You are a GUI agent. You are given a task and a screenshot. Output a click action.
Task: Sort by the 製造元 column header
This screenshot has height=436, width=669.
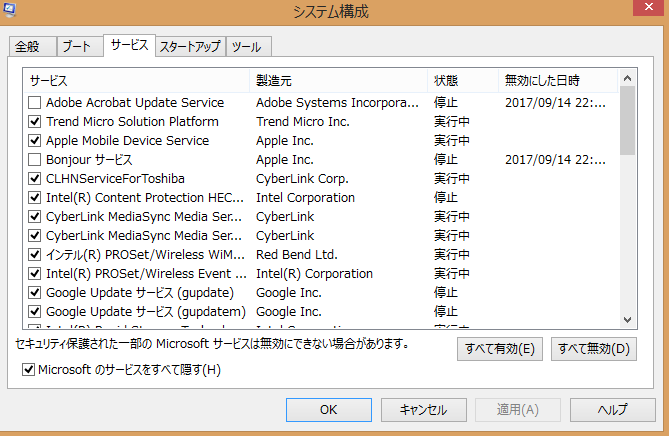click(x=338, y=81)
